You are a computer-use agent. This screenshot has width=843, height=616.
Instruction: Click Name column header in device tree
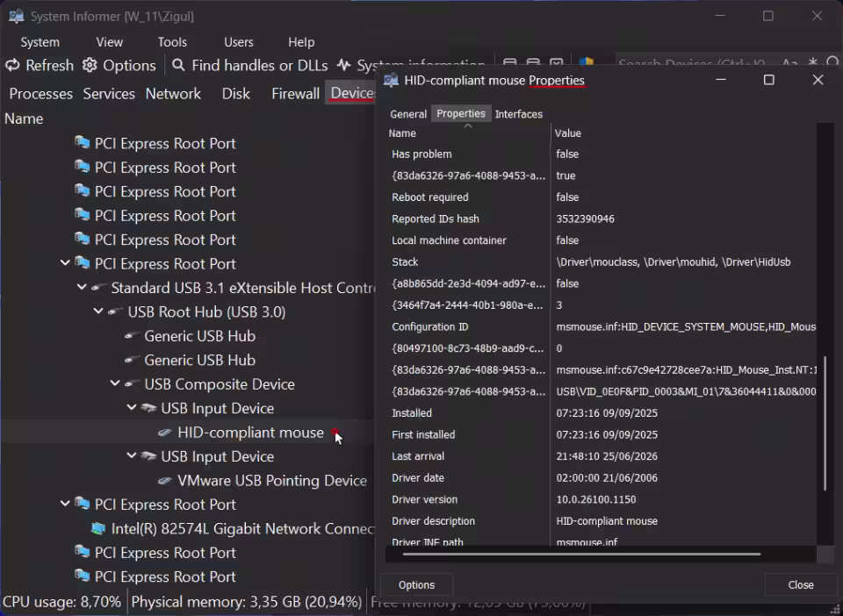(x=24, y=118)
